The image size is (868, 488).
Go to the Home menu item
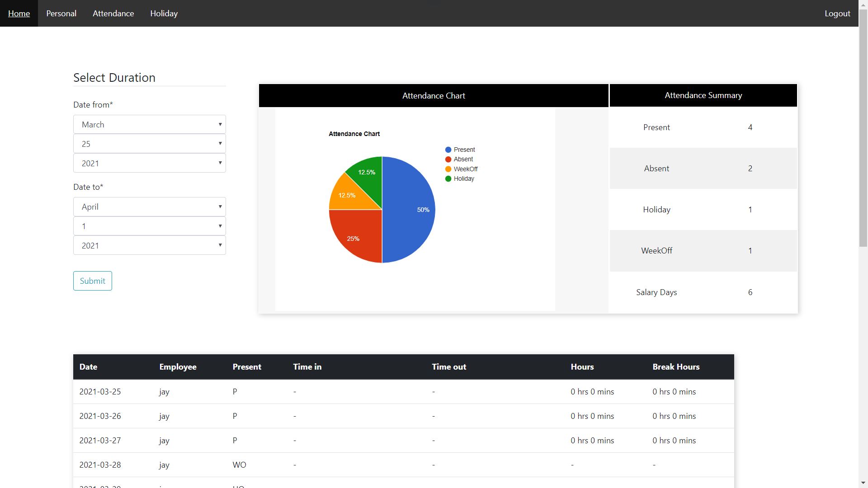[19, 13]
